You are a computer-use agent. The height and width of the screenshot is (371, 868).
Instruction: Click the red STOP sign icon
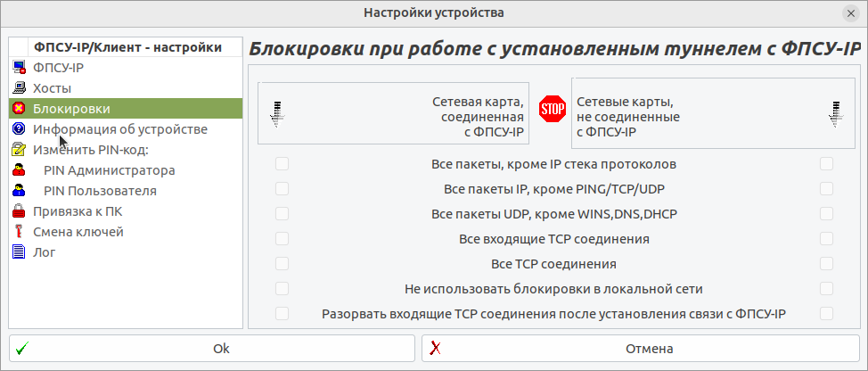tap(553, 110)
